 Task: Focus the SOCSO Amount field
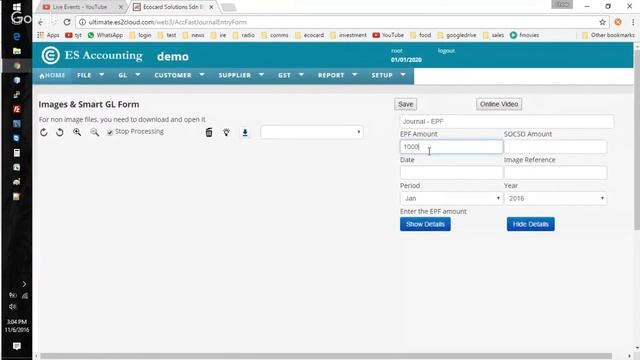[x=556, y=147]
